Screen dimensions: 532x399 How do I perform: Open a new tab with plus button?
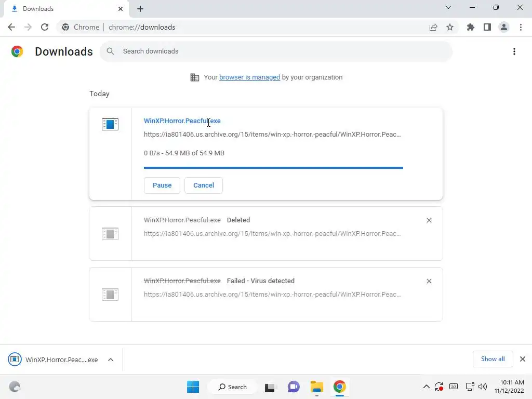pos(140,9)
